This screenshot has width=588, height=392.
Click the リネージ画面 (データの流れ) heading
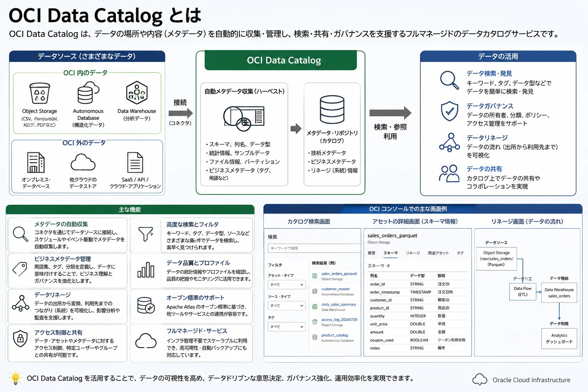pyautogui.click(x=527, y=222)
